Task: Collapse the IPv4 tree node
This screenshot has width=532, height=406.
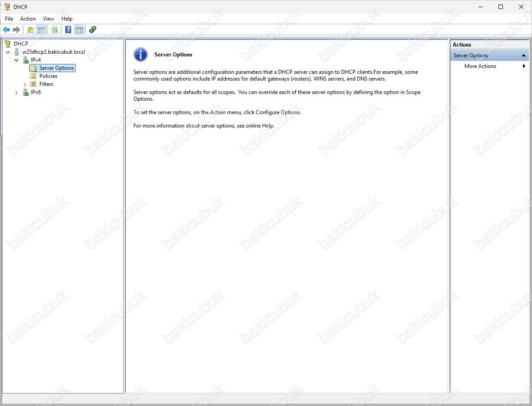Action: tap(17, 60)
